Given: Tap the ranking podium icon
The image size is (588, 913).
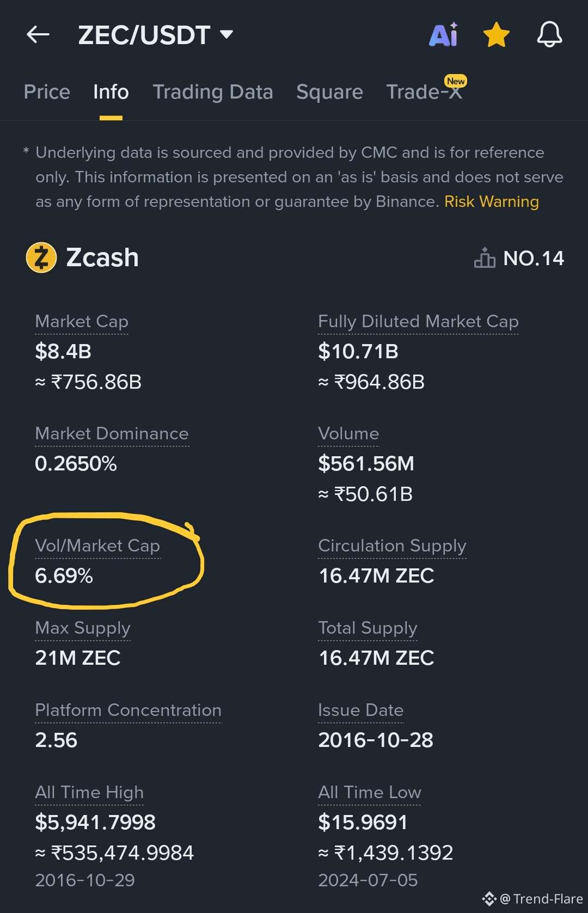Looking at the screenshot, I should (485, 258).
